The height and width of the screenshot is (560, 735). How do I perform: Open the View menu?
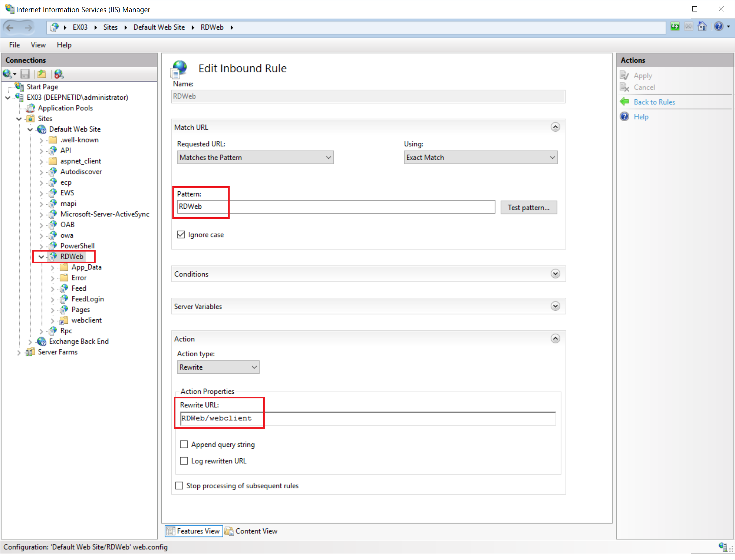click(38, 45)
